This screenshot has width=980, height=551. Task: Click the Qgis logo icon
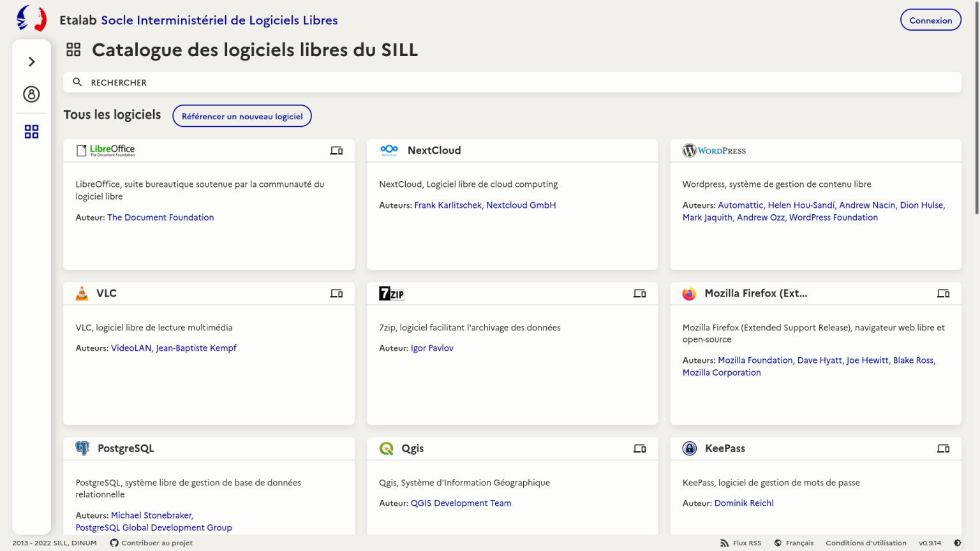click(x=387, y=448)
